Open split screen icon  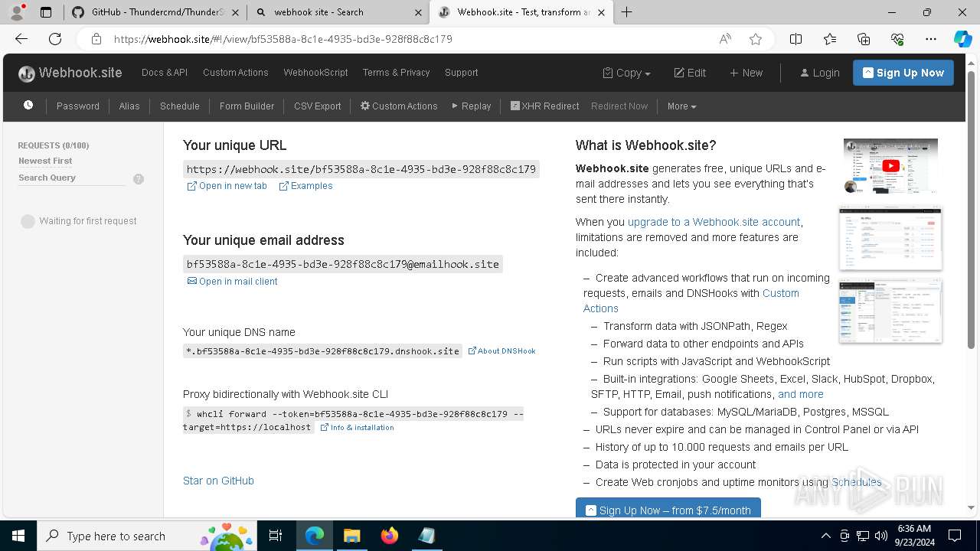click(796, 39)
